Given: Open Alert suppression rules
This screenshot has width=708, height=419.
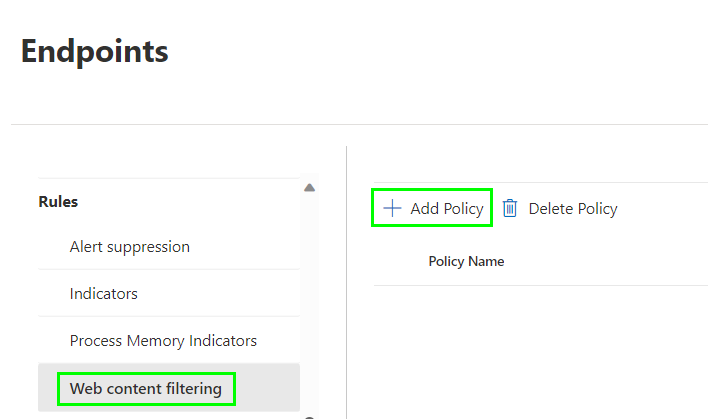Looking at the screenshot, I should point(129,246).
